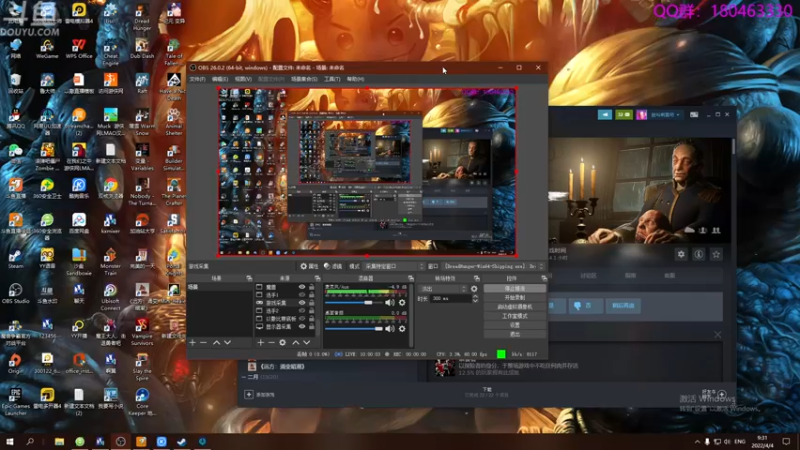
Task: Open the Scene Collection menu in OBS
Action: tap(304, 79)
